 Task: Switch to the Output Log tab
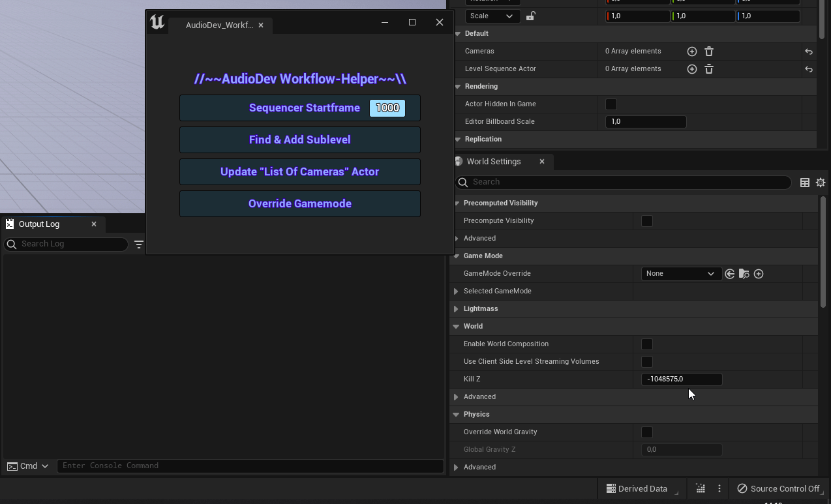tap(39, 224)
